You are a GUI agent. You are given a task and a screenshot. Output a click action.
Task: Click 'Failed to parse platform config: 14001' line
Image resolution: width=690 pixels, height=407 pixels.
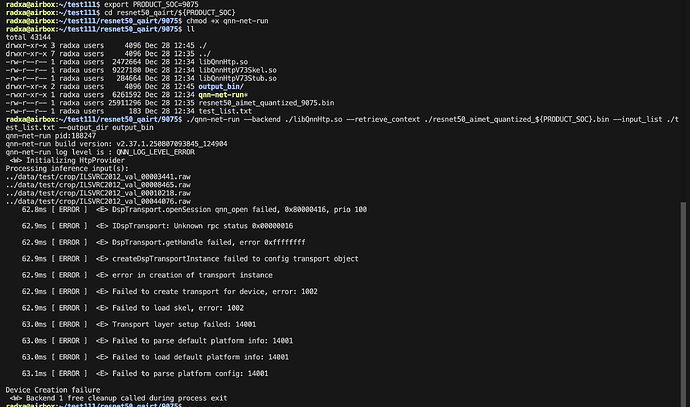pyautogui.click(x=145, y=374)
